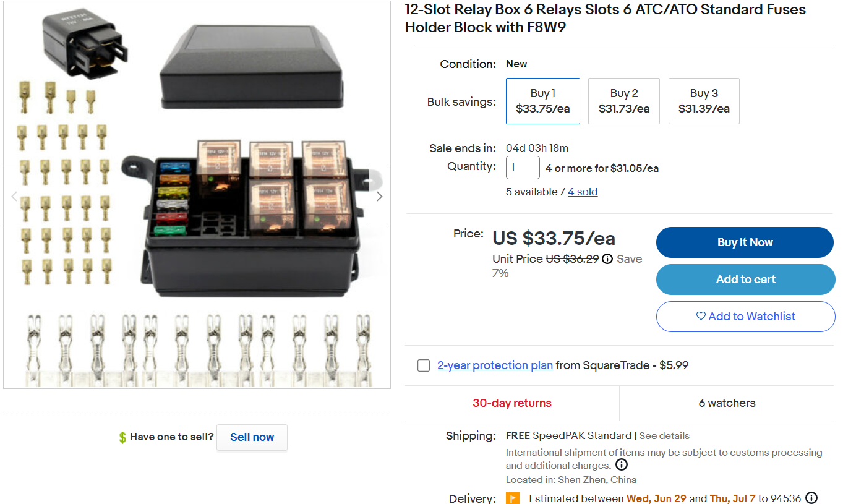Click the orange fast delivery flag icon
Viewport: 843px width, 504px height.
coord(513,498)
